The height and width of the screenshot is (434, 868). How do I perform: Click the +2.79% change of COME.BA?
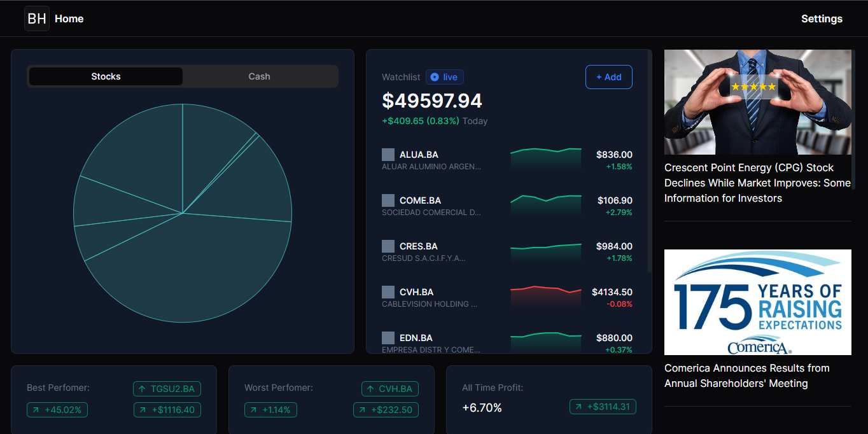[619, 213]
